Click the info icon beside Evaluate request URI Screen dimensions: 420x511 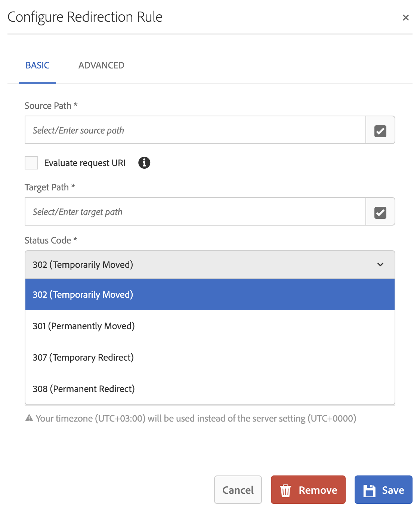pyautogui.click(x=144, y=163)
